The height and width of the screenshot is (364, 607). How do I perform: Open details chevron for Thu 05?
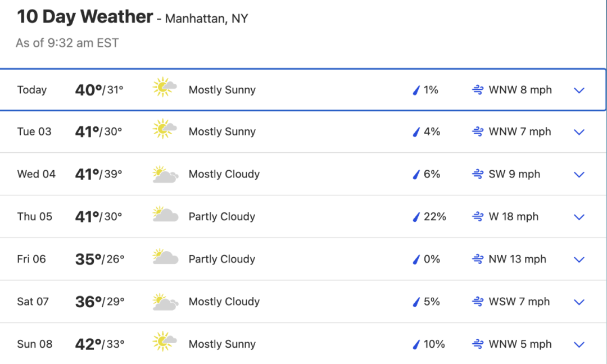coord(579,217)
